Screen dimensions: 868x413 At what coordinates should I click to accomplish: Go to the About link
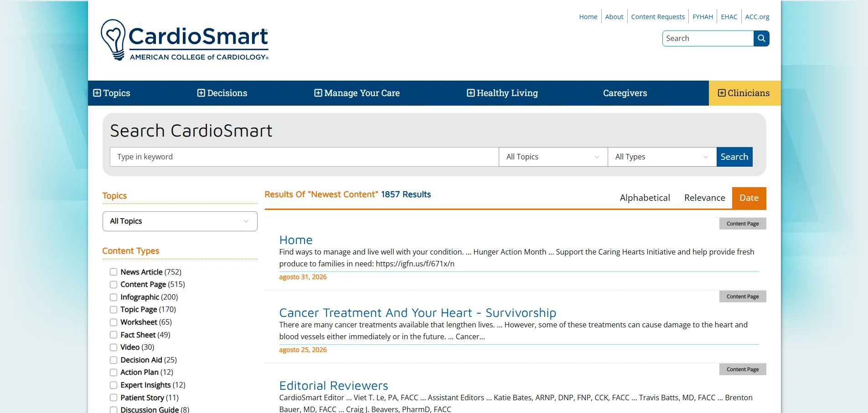614,17
